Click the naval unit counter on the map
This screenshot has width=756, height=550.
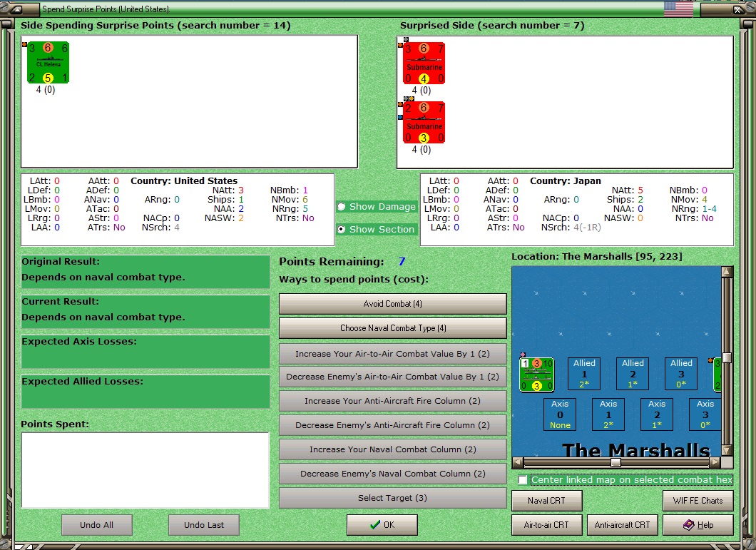tap(536, 375)
